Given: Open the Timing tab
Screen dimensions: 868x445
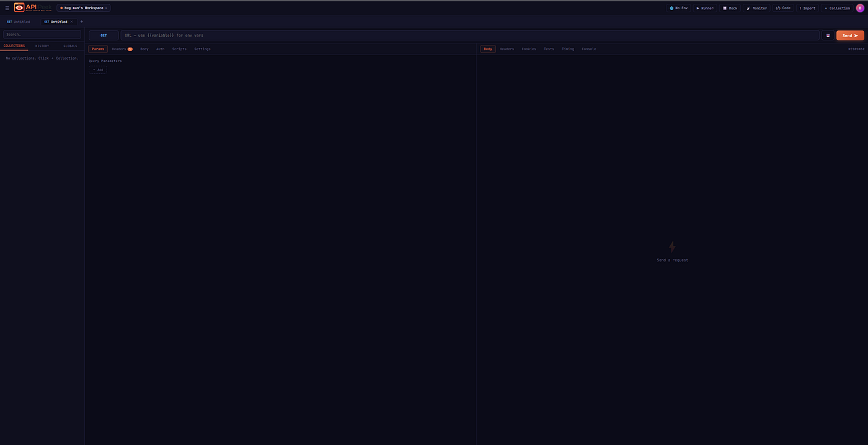Looking at the screenshot, I should (x=568, y=49).
